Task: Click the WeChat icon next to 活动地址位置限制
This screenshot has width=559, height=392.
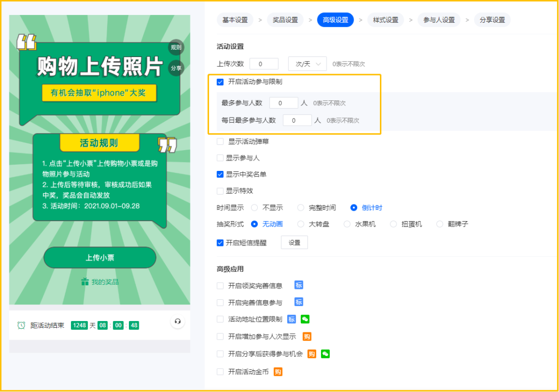Action: [x=305, y=319]
